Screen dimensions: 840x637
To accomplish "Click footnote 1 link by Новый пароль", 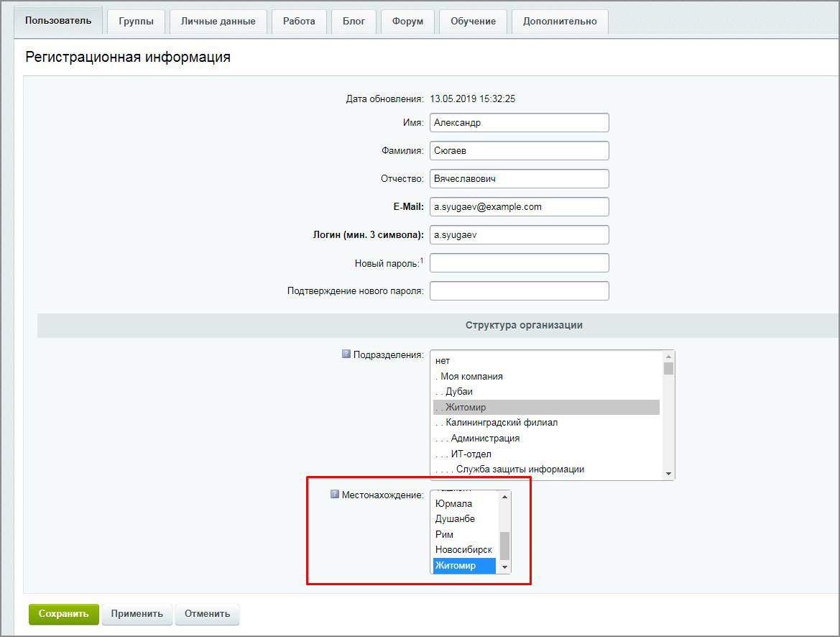I will coord(422,260).
